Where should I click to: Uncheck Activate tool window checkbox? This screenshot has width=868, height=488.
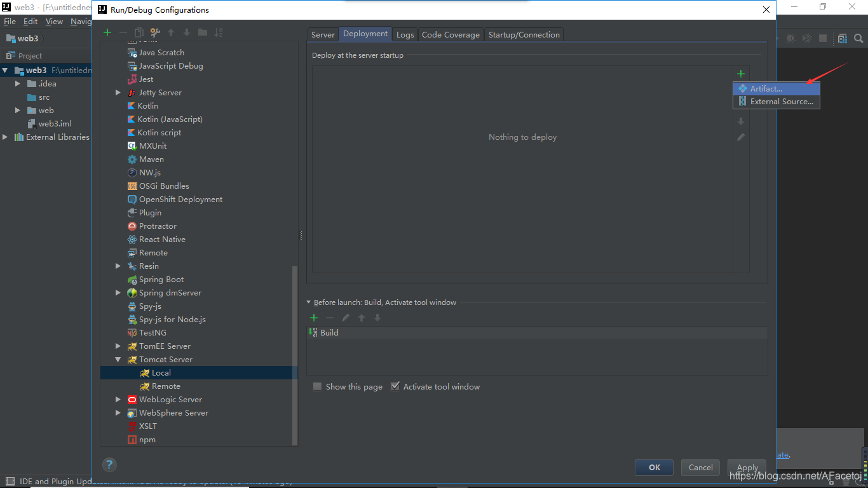pyautogui.click(x=395, y=386)
